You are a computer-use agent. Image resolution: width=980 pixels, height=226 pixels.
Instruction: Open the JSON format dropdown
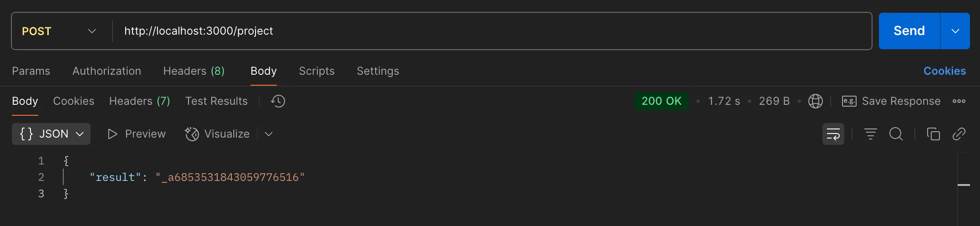[x=51, y=134]
